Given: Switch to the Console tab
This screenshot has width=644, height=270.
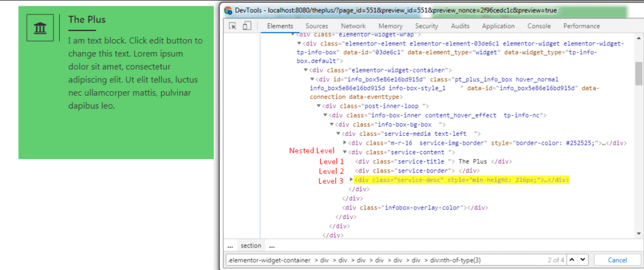Looking at the screenshot, I should (539, 26).
